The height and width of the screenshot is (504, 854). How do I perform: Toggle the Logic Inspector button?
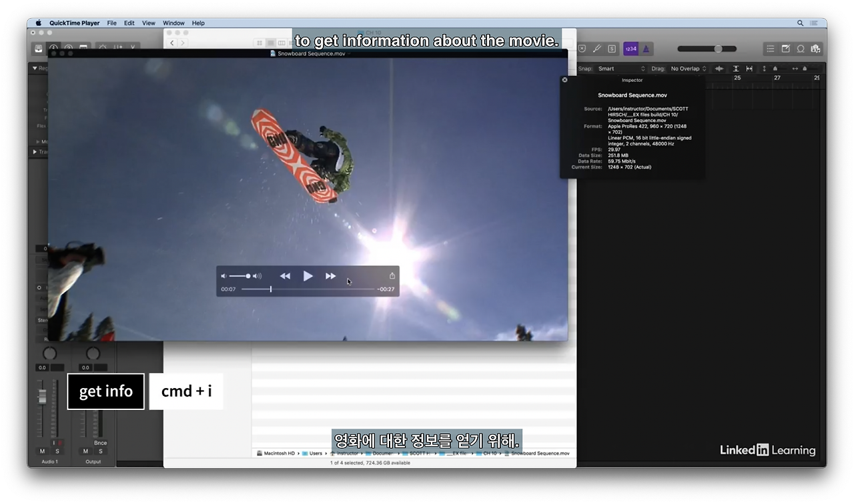click(53, 48)
